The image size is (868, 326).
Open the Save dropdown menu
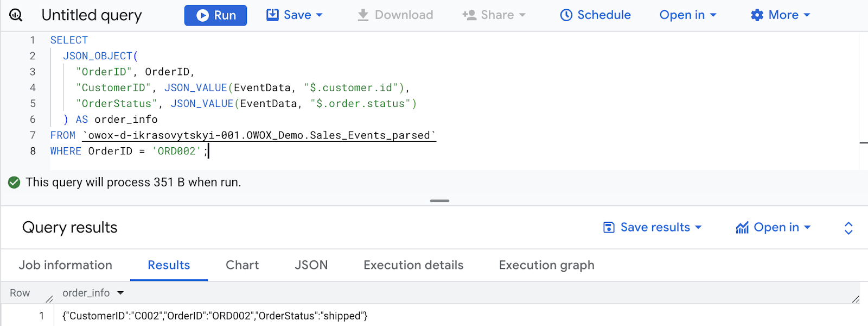pos(295,15)
